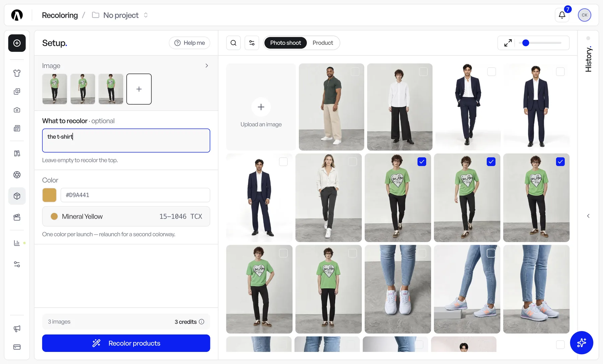
Task: Open the History side panel label
Action: (589, 59)
